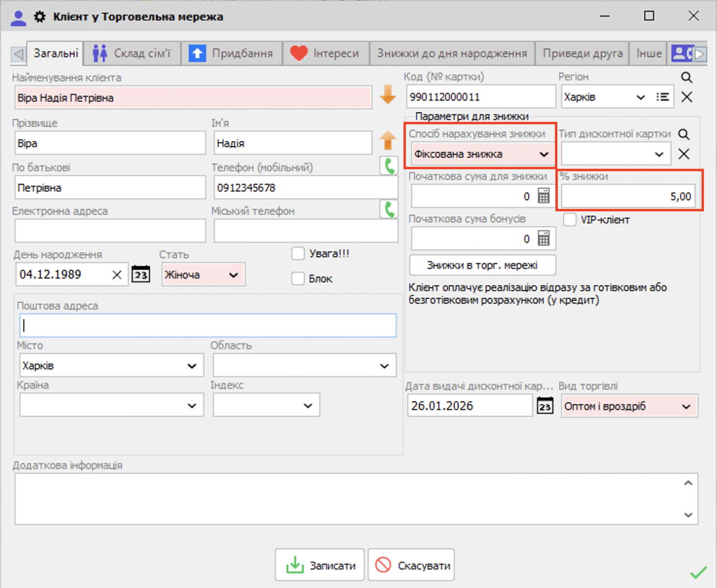Viewport: 717px width, 588px height.
Task: Click the orange down arrow beside client name
Action: pos(388,95)
